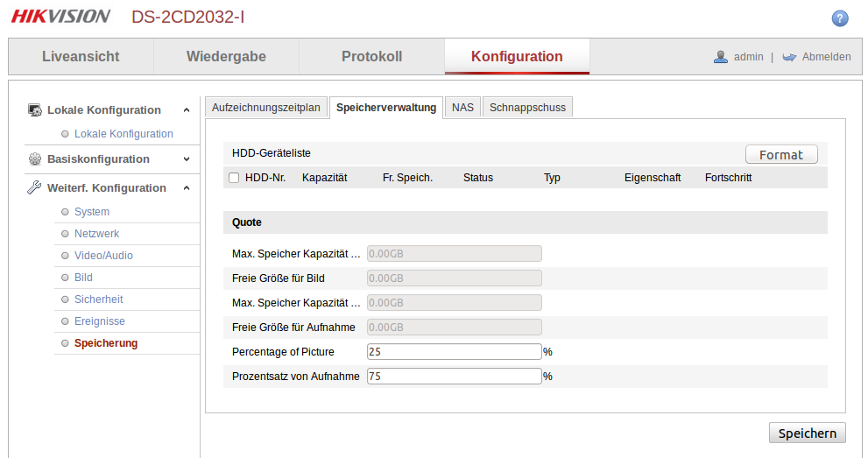Click the Basiskonfiguration gear icon
Viewport: 868px width, 458px height.
click(35, 159)
